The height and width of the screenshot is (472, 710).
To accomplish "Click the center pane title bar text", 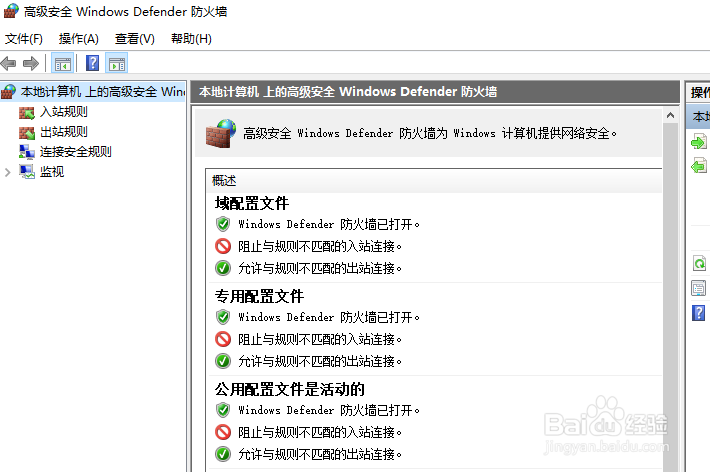I will (348, 92).
